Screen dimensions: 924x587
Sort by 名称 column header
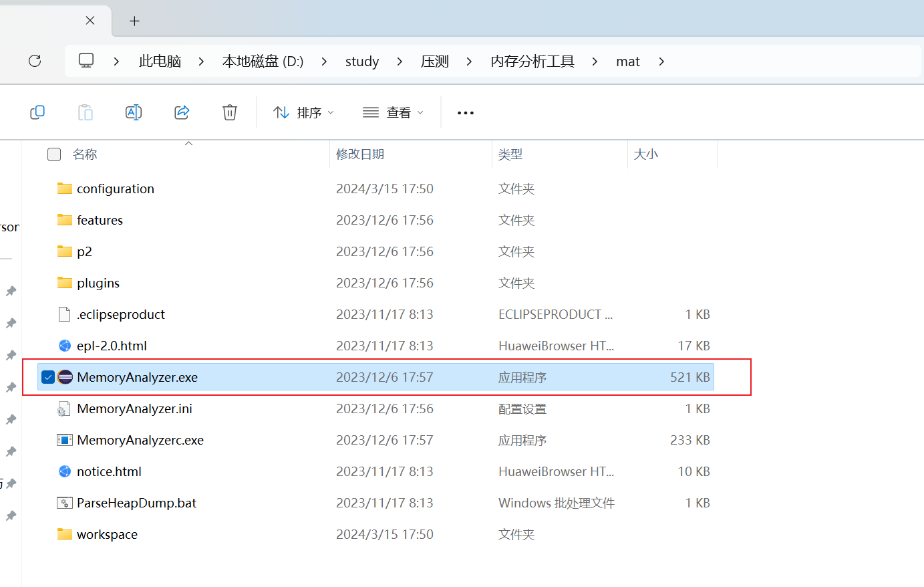tap(85, 154)
